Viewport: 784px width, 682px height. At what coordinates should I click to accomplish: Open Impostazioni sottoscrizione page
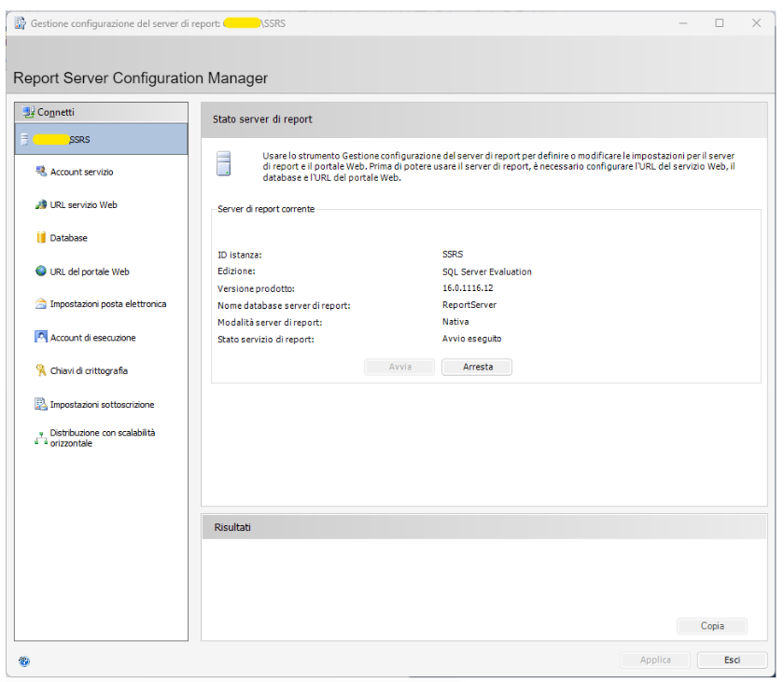[x=102, y=405]
